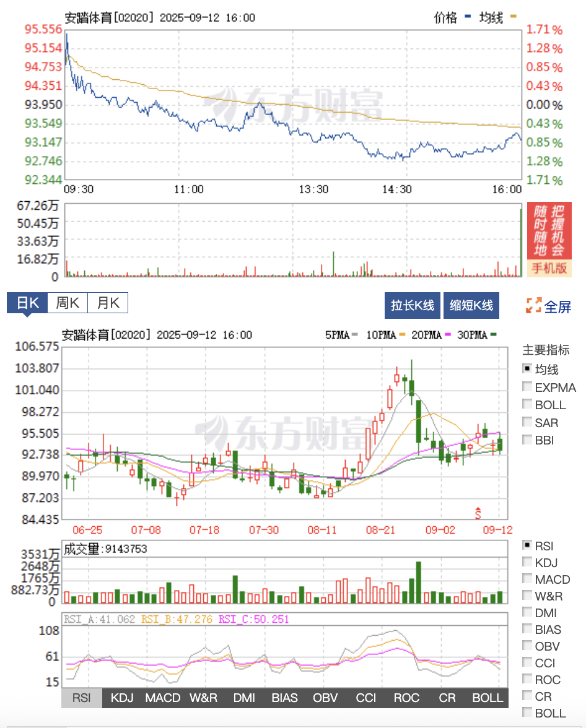Open the CCI tab in bottom bar

[365, 698]
